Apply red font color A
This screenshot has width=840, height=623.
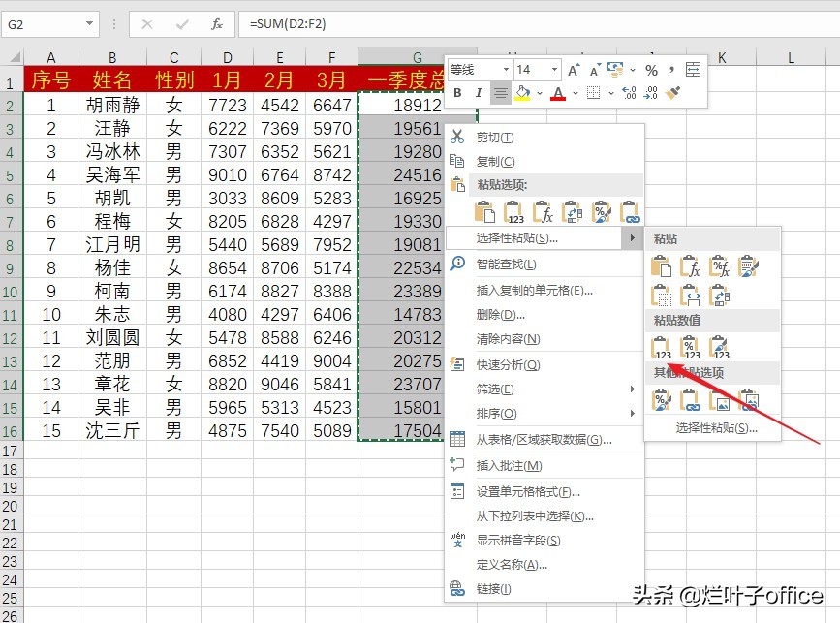[558, 93]
